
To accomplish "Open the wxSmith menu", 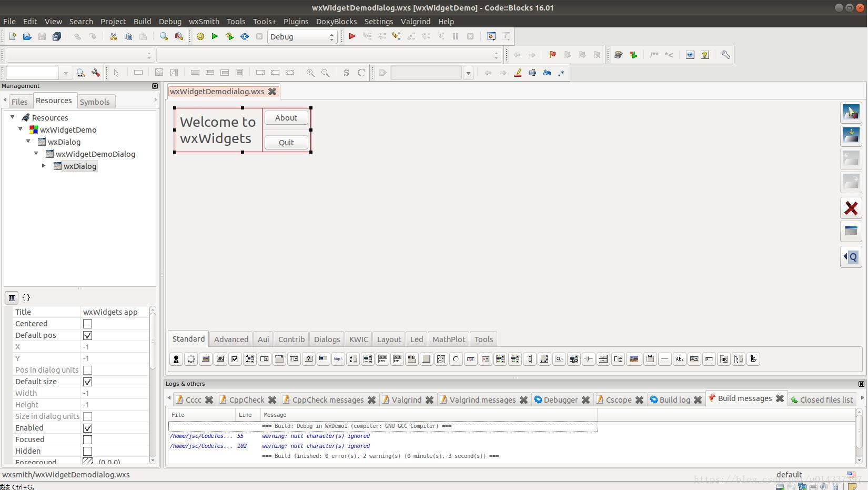I will click(x=204, y=22).
